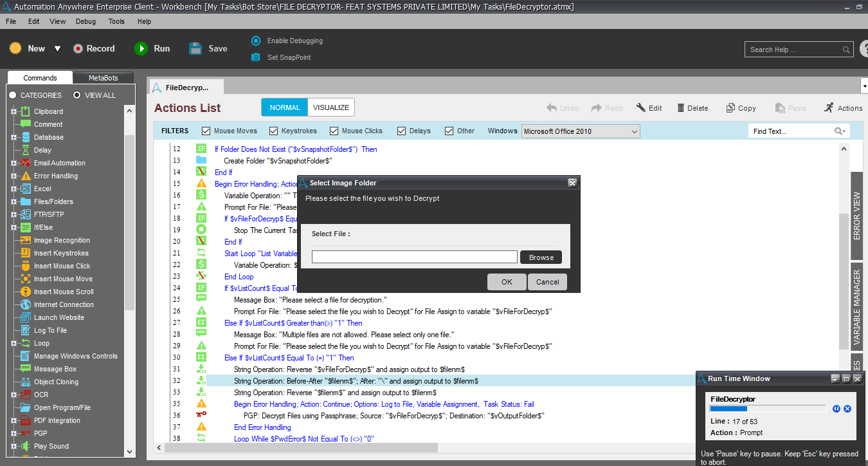The width and height of the screenshot is (868, 466).
Task: Expand the Email Automation category
Action: (x=14, y=163)
